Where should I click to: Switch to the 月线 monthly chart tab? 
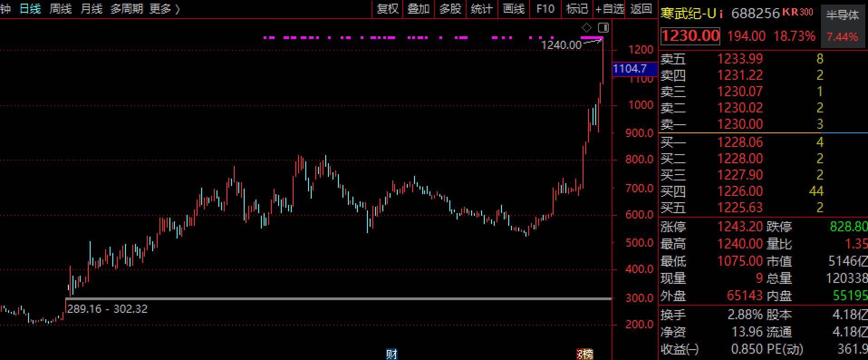click(92, 9)
